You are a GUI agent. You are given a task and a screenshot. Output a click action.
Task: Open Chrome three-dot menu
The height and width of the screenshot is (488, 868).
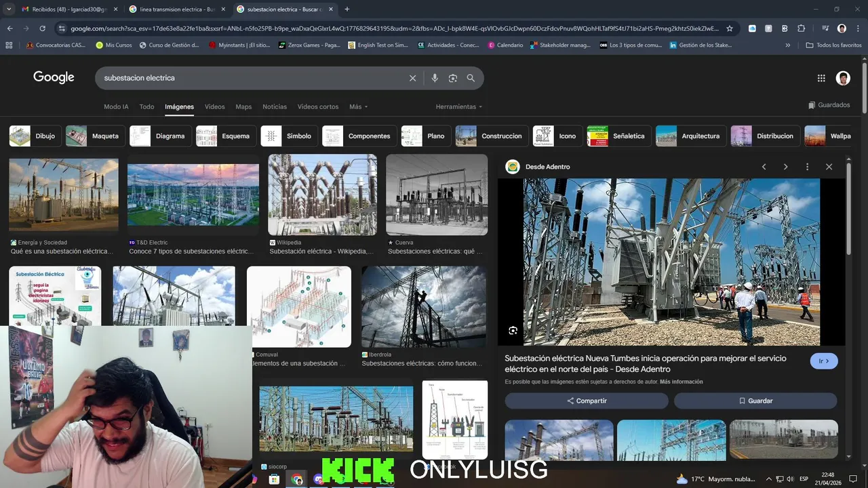(x=858, y=28)
